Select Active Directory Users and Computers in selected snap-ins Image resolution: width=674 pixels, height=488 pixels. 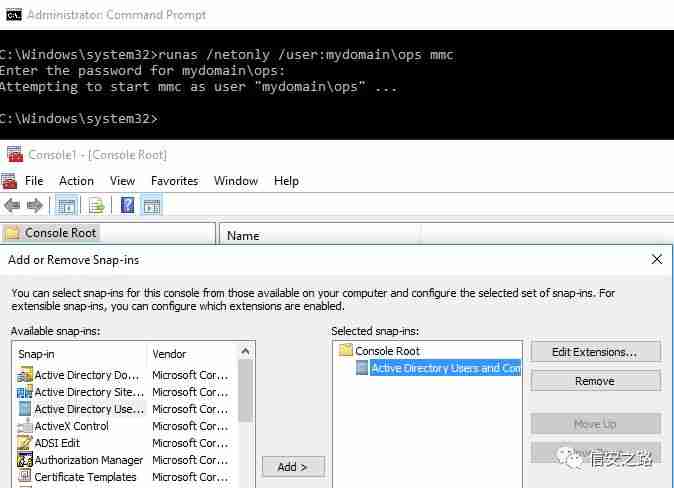446,368
